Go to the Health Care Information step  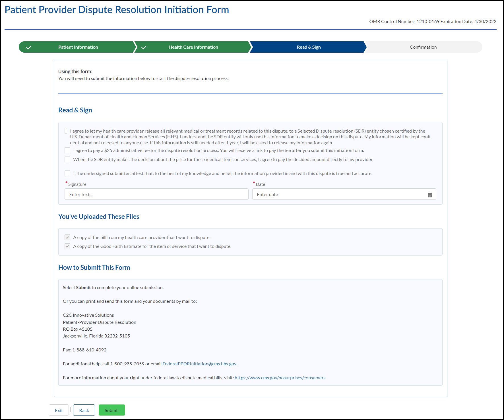coord(193,47)
